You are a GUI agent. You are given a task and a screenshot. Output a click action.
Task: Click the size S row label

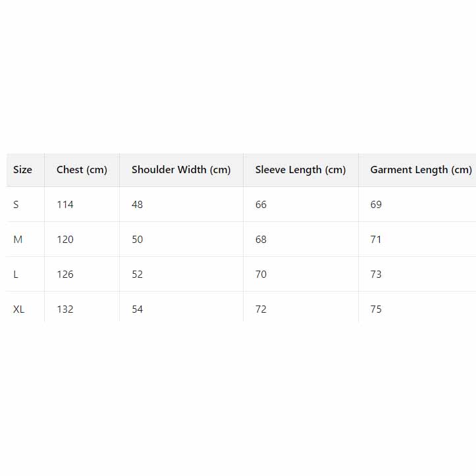point(16,205)
